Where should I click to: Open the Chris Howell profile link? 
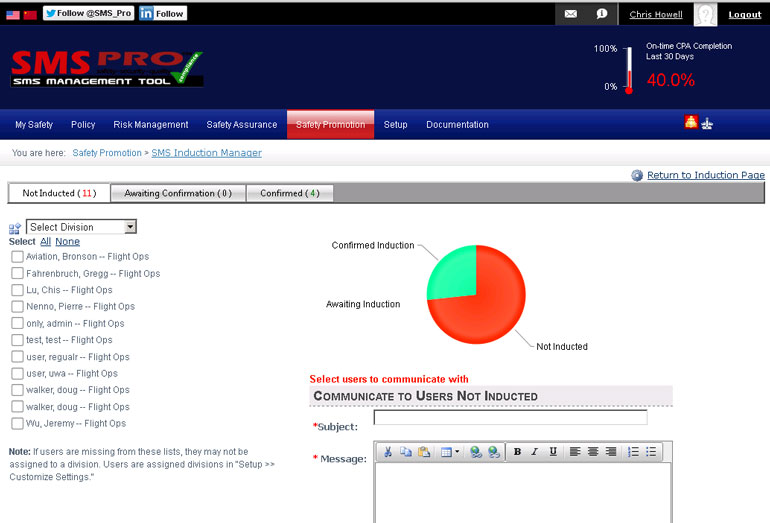pyautogui.click(x=656, y=15)
